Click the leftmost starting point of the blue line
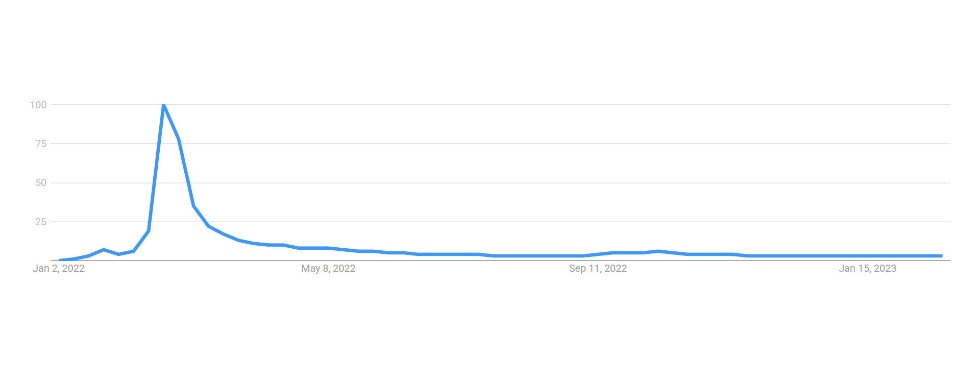980x378 pixels. pos(60,260)
